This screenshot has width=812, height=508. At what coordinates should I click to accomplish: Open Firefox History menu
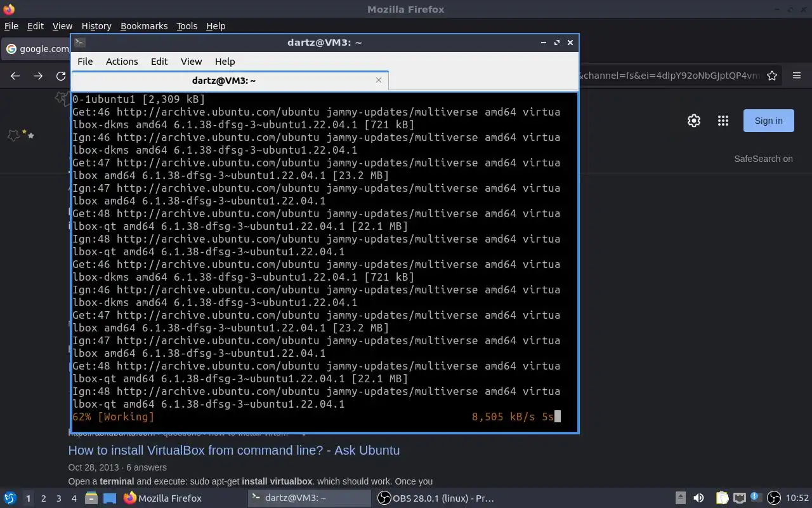point(96,26)
